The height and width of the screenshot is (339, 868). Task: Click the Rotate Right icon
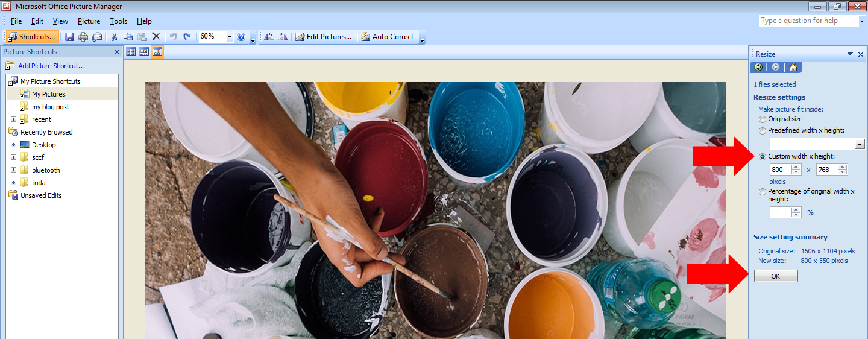click(x=283, y=37)
